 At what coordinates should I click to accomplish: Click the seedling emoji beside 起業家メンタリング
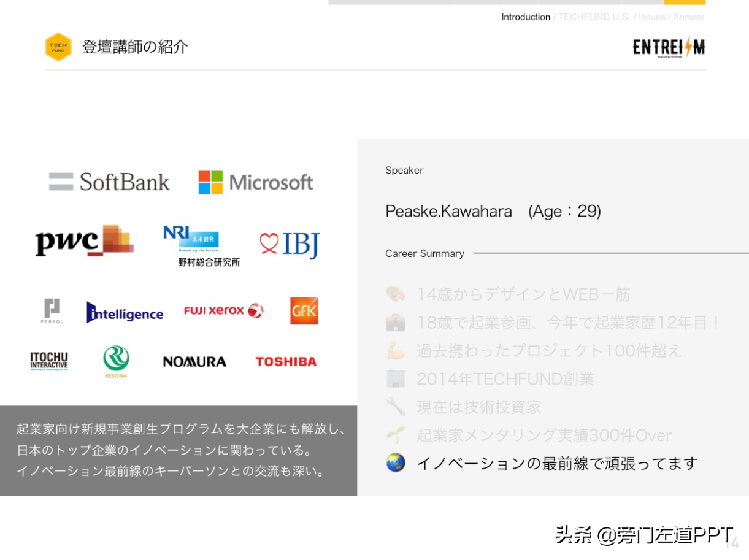tap(396, 435)
